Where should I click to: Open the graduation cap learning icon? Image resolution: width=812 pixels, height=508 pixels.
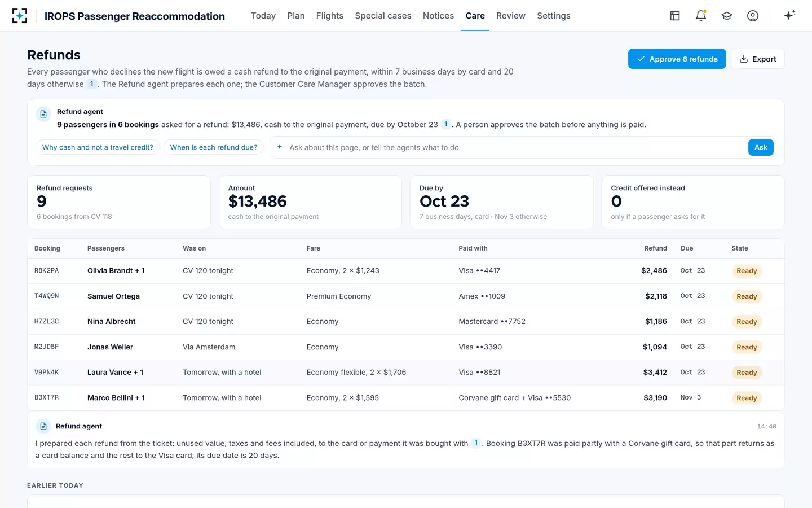[x=727, y=16]
